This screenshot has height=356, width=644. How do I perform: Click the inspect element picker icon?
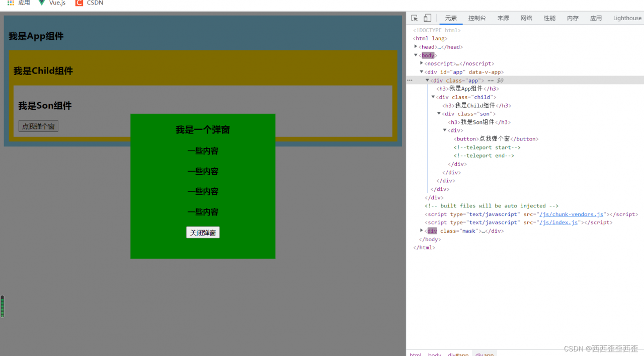(415, 18)
